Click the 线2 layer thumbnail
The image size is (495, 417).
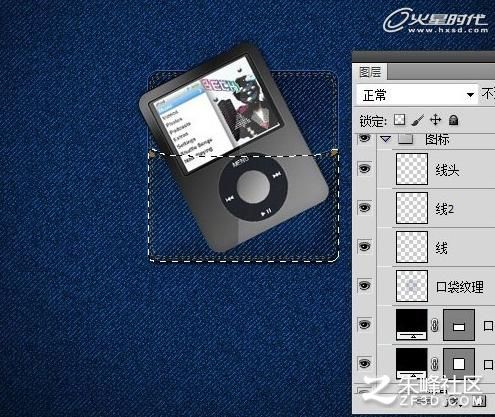[x=412, y=208]
